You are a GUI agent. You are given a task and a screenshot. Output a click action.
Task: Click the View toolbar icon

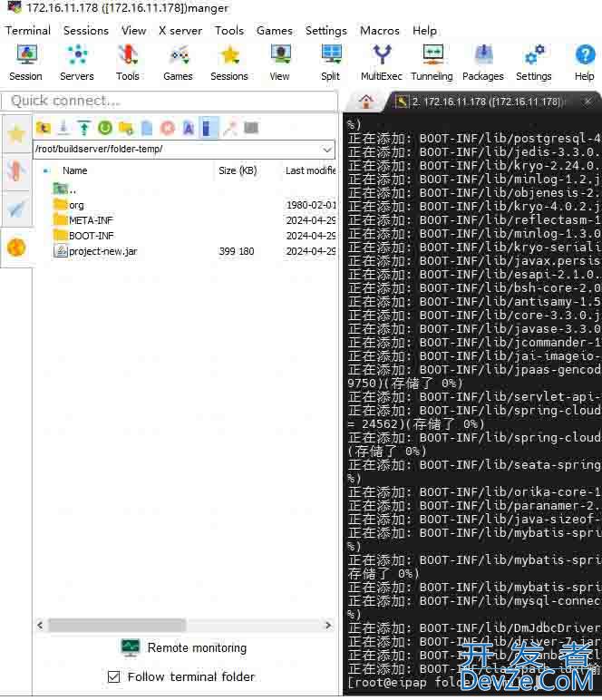(x=280, y=63)
